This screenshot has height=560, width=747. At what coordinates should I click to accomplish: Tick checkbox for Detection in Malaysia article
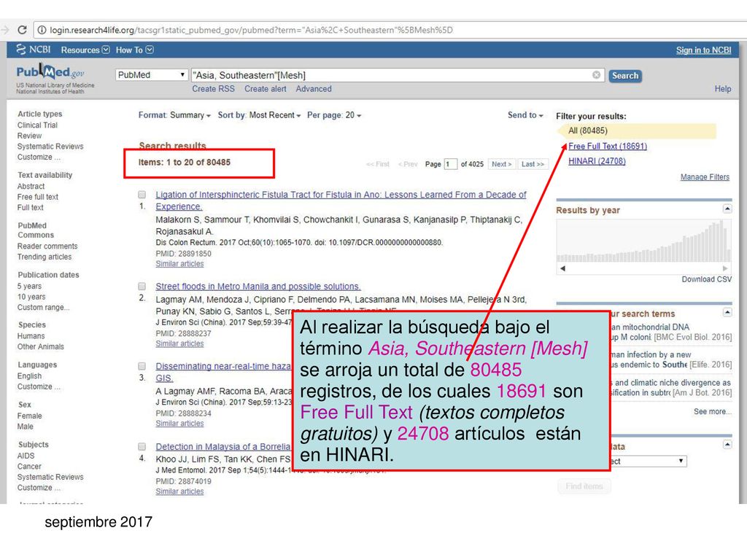pyautogui.click(x=142, y=447)
